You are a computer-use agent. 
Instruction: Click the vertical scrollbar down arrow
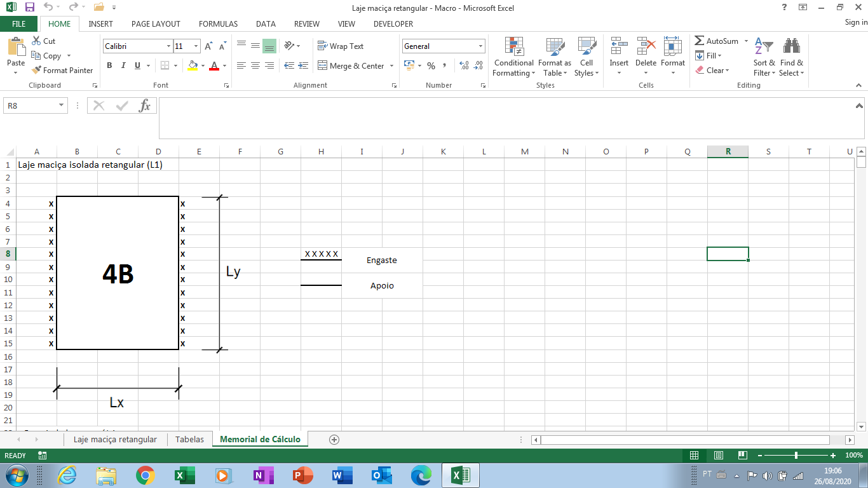(x=862, y=426)
